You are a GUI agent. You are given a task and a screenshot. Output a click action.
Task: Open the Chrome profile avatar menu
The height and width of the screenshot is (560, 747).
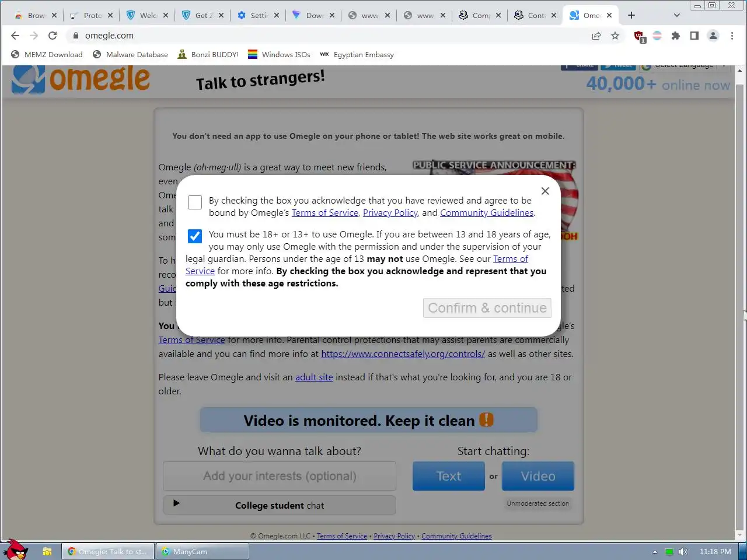click(713, 36)
